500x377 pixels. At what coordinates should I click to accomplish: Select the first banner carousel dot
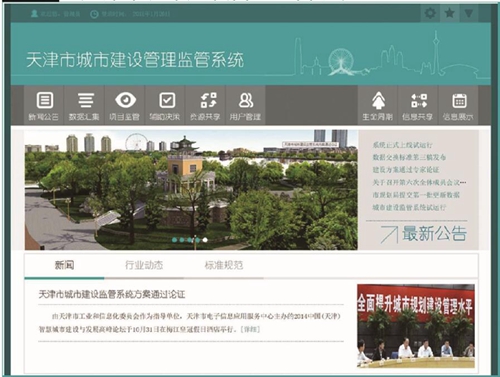coord(174,240)
